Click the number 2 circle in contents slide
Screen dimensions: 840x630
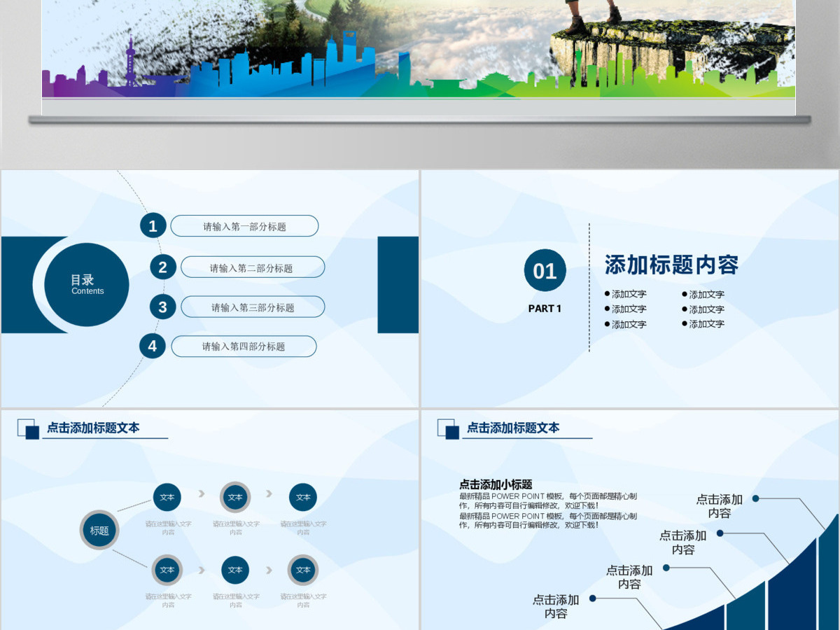point(162,267)
